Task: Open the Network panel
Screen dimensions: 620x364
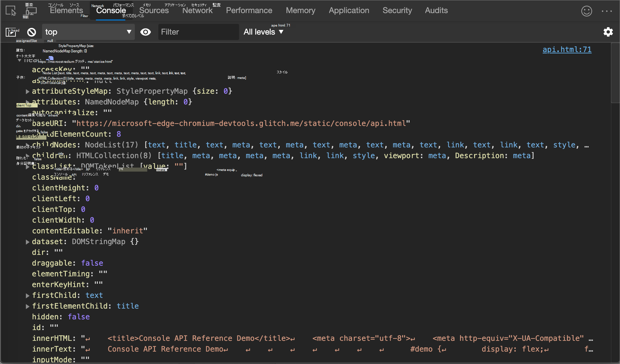Action: point(197,10)
